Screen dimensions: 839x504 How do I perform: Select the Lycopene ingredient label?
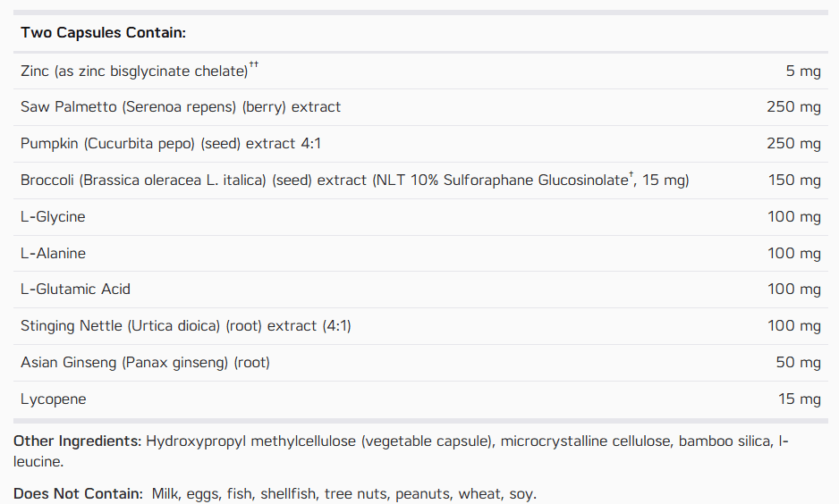tap(53, 399)
